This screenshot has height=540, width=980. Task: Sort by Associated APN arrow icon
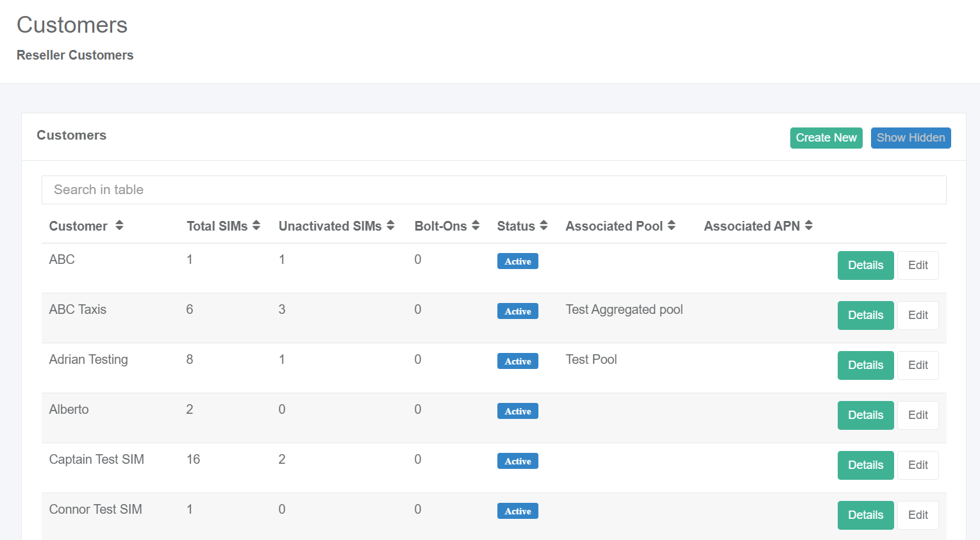(809, 225)
